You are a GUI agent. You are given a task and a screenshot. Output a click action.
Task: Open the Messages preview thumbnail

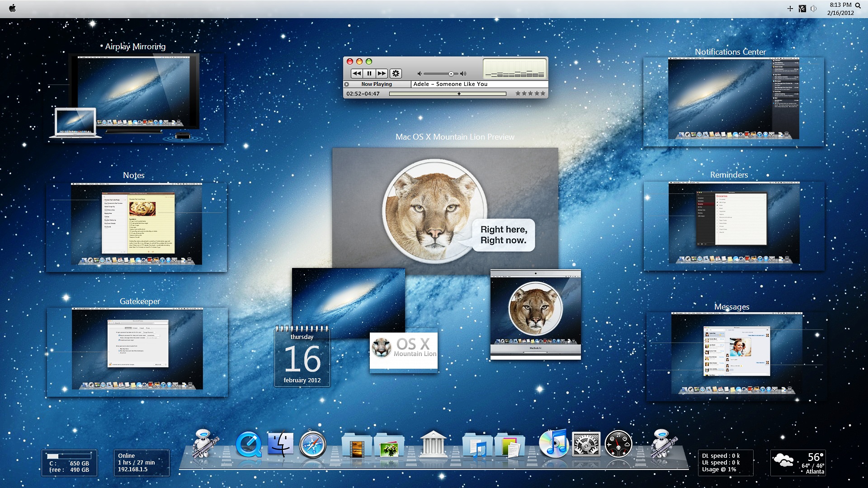coord(736,357)
